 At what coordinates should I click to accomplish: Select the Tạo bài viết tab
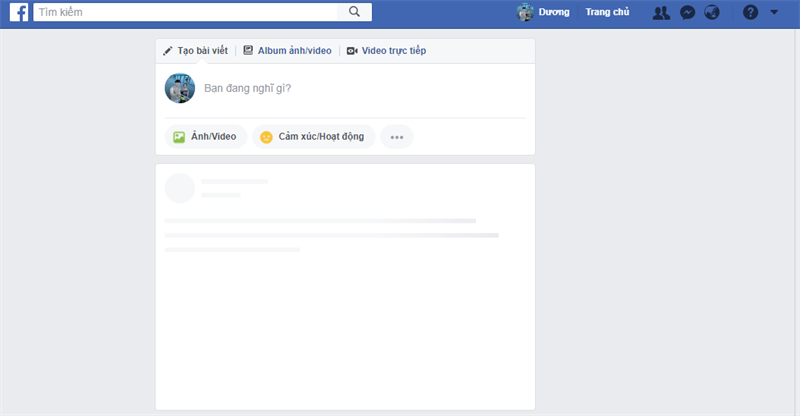click(x=195, y=51)
